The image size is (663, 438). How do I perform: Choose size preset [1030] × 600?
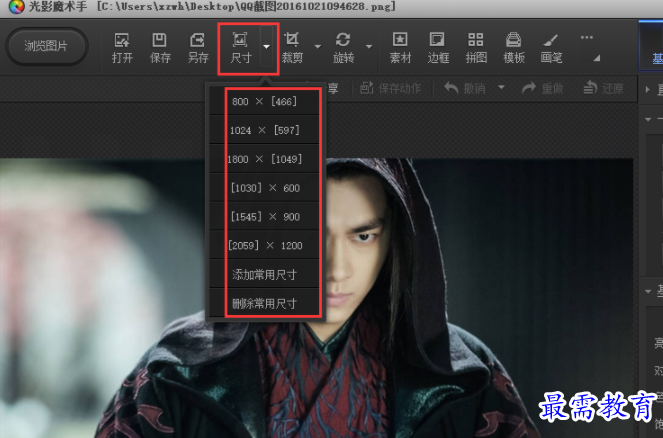click(x=264, y=188)
